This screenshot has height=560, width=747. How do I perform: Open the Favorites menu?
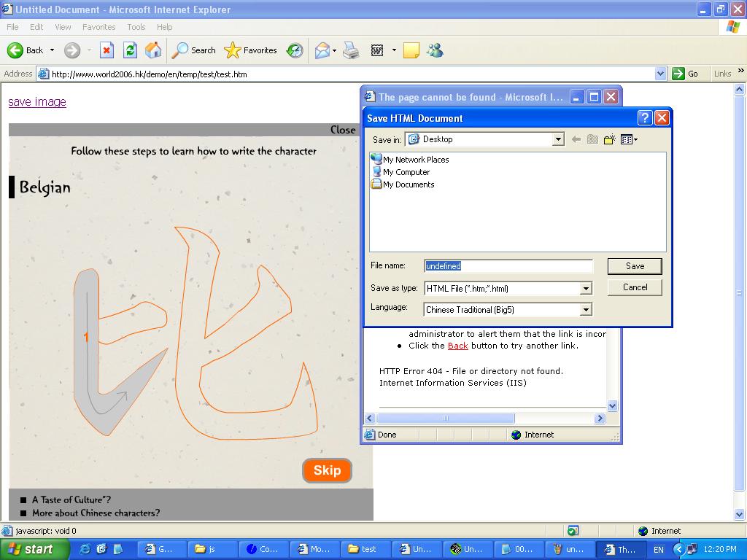pyautogui.click(x=98, y=27)
